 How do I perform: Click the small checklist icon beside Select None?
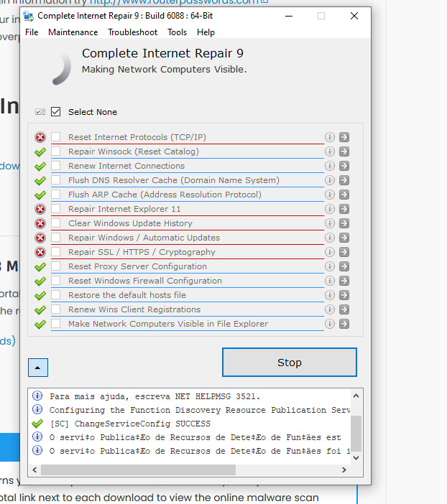[x=40, y=112]
